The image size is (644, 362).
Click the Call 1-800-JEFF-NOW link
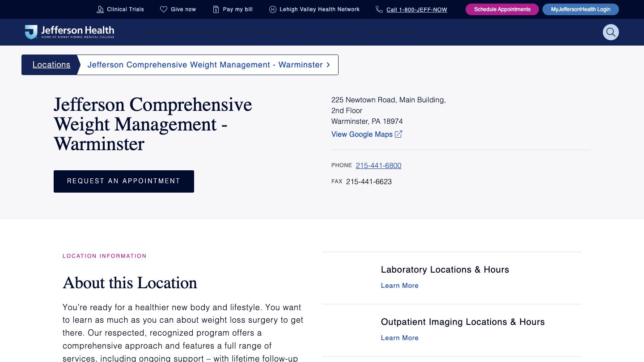[417, 9]
